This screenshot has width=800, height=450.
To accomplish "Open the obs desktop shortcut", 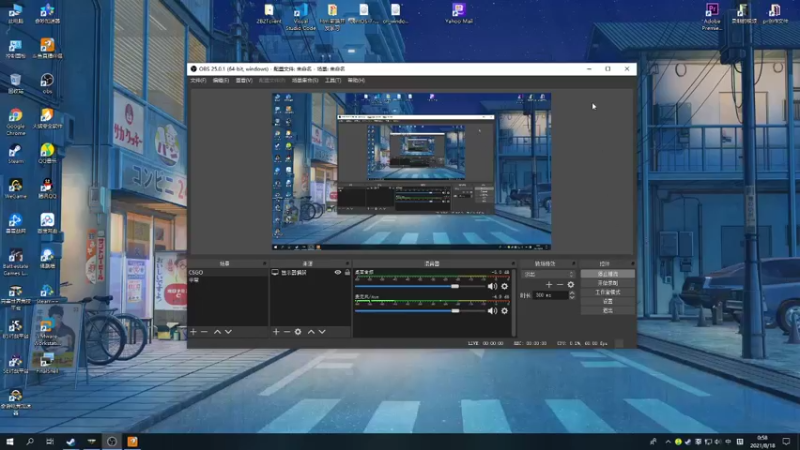I will click(47, 84).
